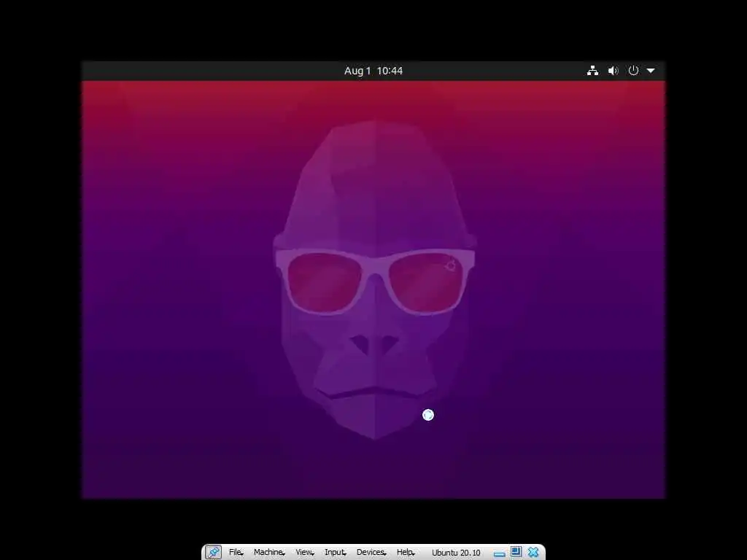Click the volume speaker icon

pyautogui.click(x=613, y=71)
